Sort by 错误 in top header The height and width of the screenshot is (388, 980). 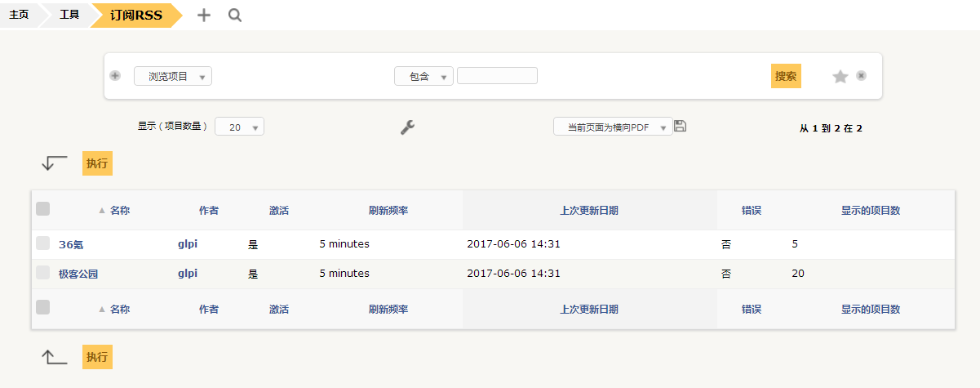tap(752, 210)
